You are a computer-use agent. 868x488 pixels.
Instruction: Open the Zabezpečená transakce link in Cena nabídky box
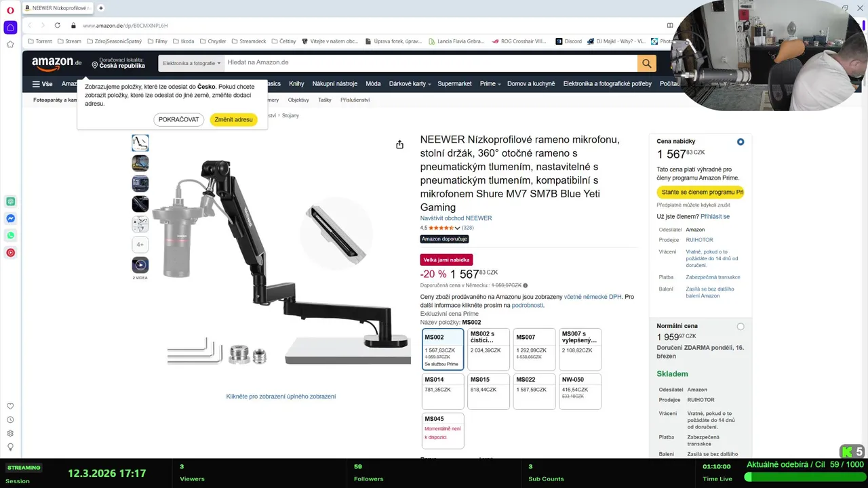click(x=713, y=277)
